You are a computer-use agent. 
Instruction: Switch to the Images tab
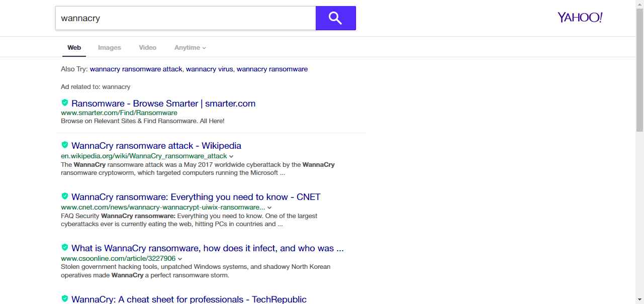pos(109,48)
